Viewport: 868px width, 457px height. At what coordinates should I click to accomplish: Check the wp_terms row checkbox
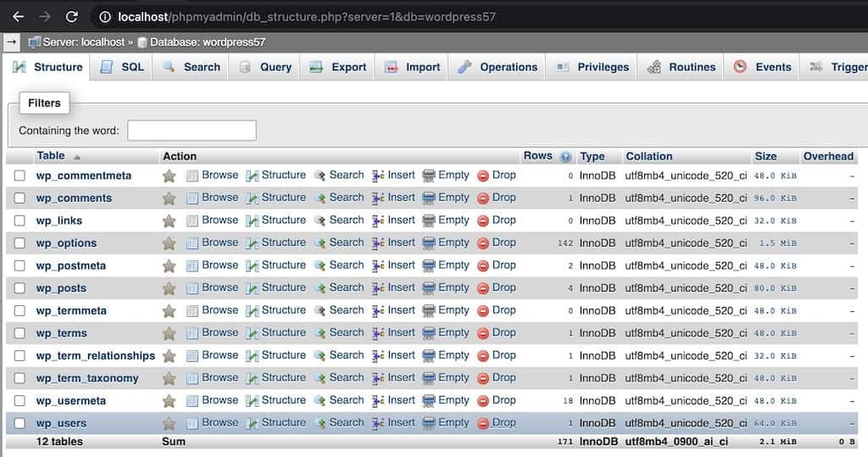pyautogui.click(x=20, y=333)
